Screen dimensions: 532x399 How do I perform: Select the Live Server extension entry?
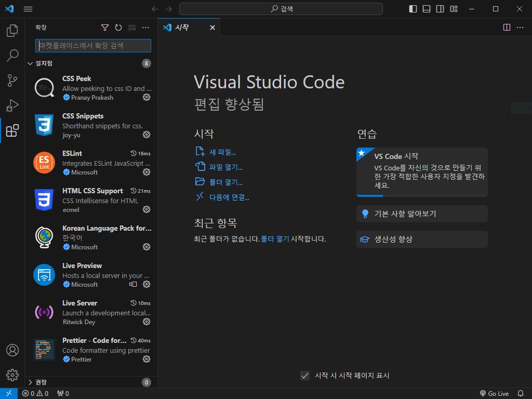tap(91, 312)
